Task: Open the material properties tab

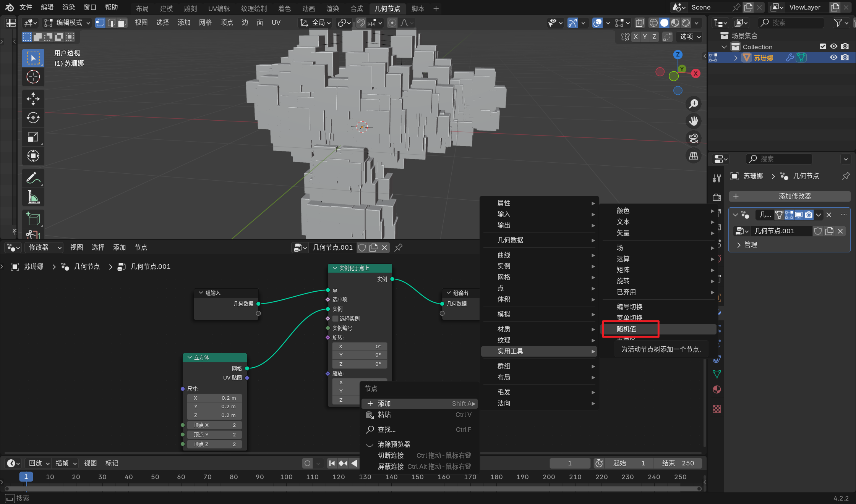Action: [x=717, y=389]
